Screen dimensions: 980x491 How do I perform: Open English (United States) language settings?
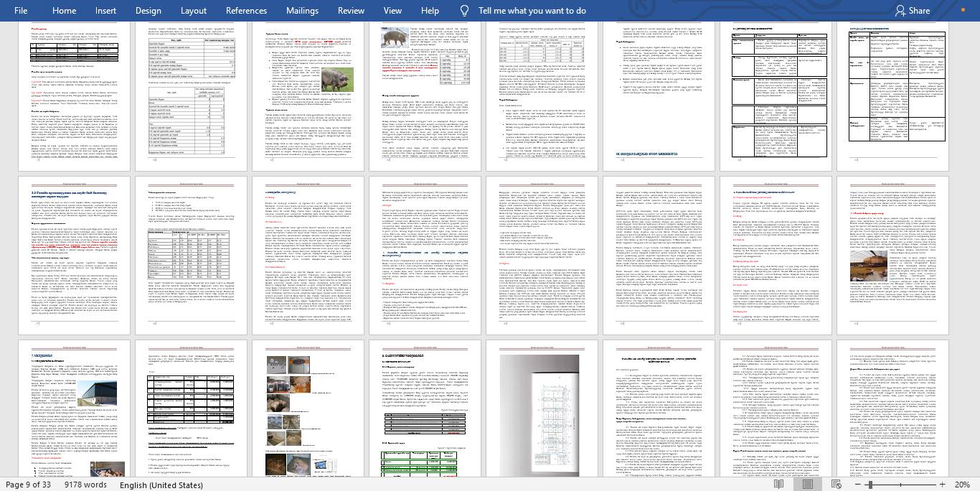[x=161, y=485]
